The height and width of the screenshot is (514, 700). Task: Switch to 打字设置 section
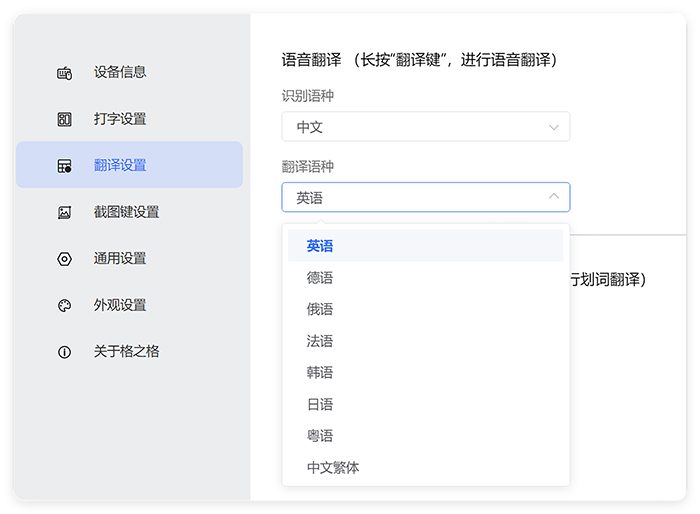pyautogui.click(x=120, y=119)
